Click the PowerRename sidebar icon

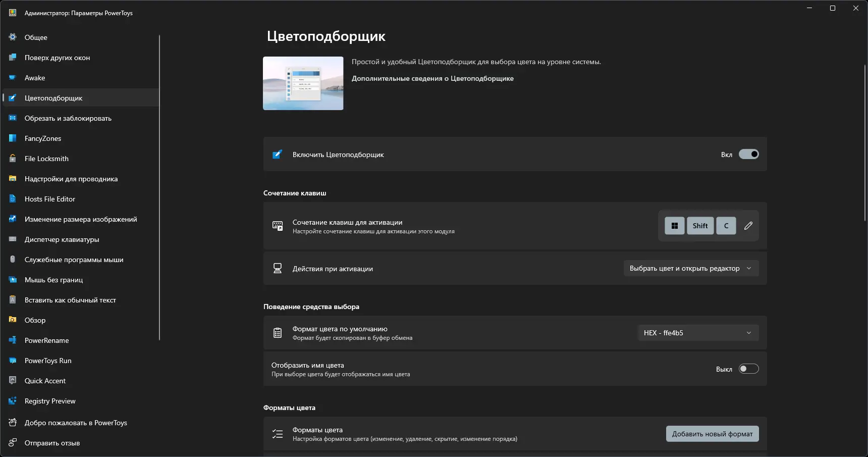pyautogui.click(x=13, y=340)
